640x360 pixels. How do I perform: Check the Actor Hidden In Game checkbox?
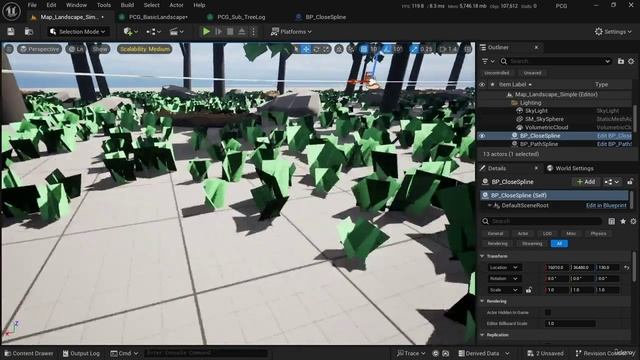point(548,312)
